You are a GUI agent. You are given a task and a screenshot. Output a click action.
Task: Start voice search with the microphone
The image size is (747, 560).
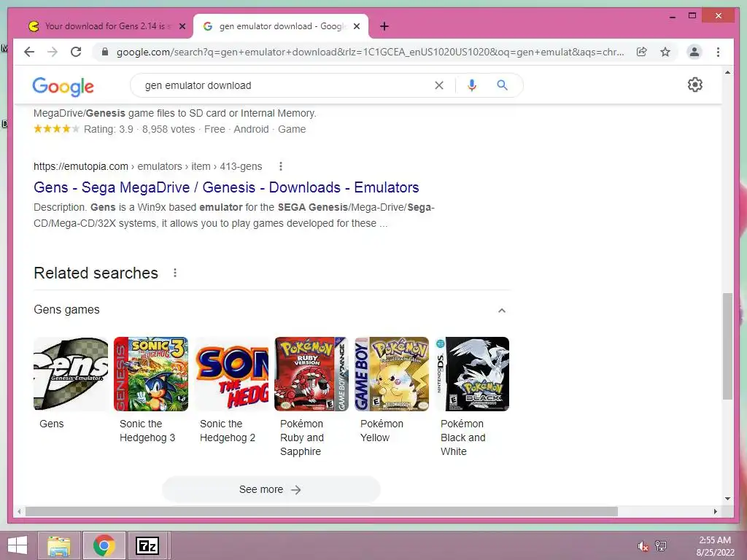(472, 85)
